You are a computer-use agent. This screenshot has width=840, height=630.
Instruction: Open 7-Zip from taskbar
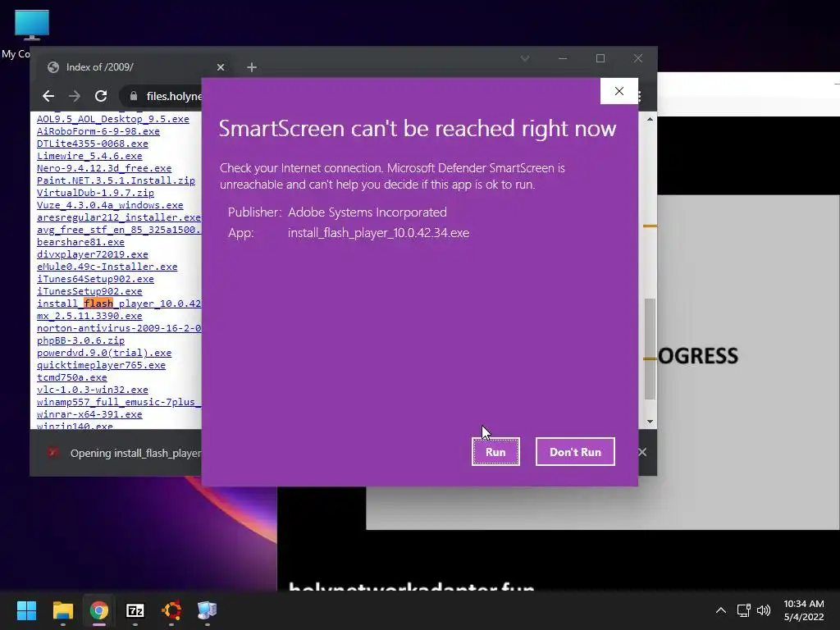(135, 610)
